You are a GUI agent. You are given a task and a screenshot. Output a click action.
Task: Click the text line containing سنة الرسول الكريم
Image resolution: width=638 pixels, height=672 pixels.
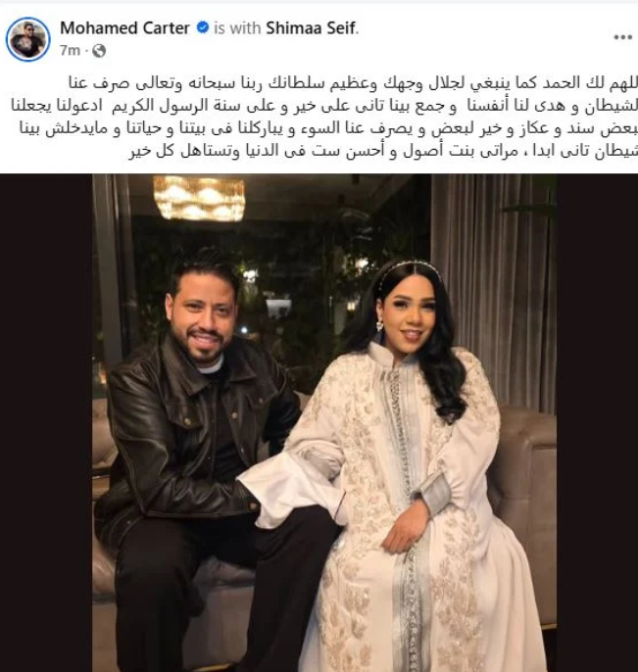(x=324, y=106)
